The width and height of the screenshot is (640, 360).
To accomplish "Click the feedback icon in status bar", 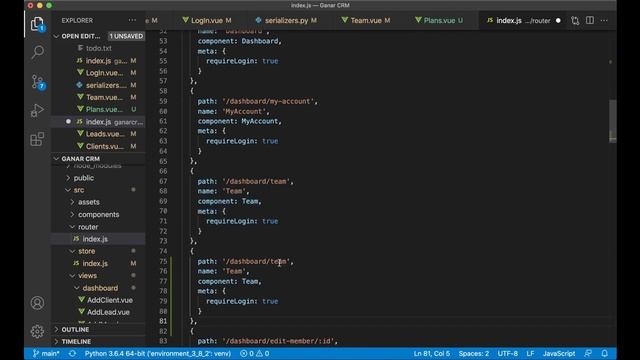I will coord(588,353).
